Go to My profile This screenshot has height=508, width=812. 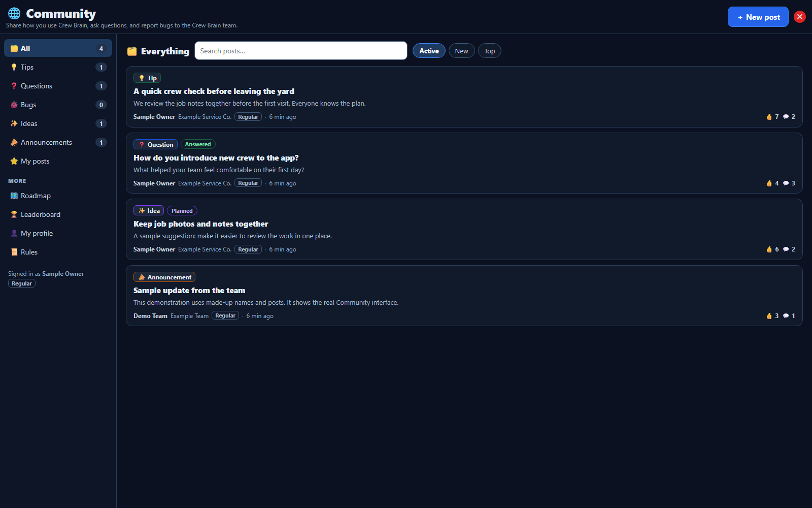(x=58, y=233)
